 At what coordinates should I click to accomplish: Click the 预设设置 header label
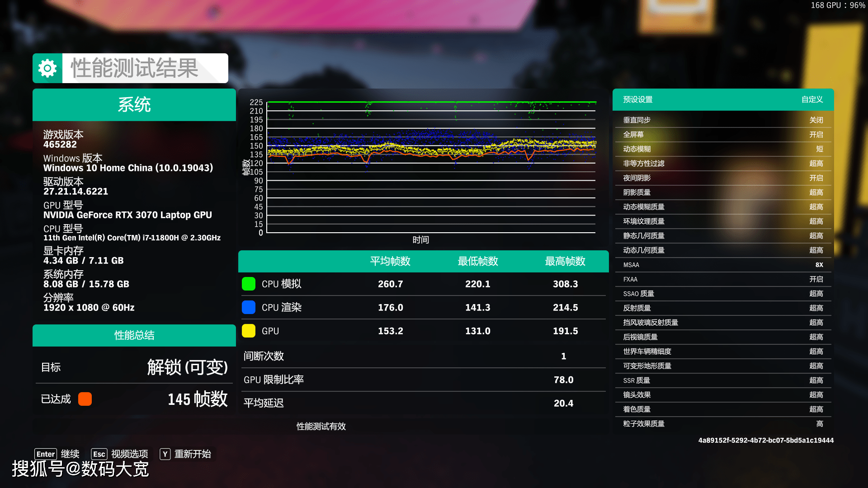click(638, 99)
